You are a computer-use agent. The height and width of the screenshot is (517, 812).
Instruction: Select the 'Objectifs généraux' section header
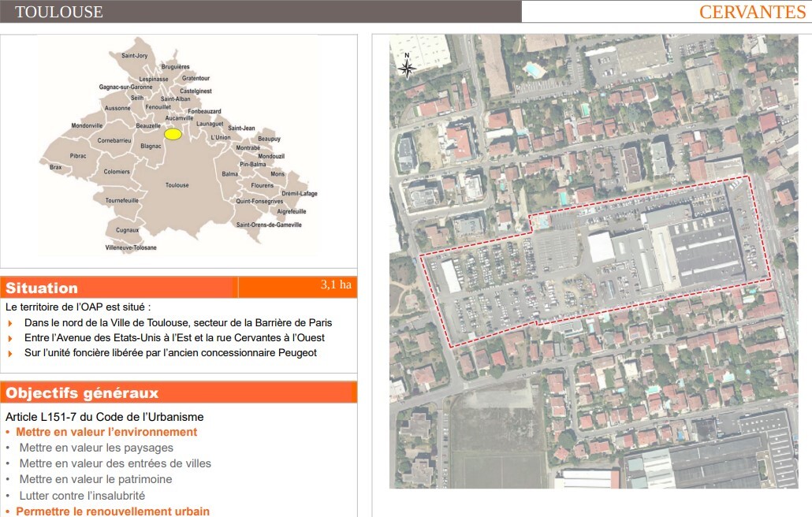click(82, 393)
